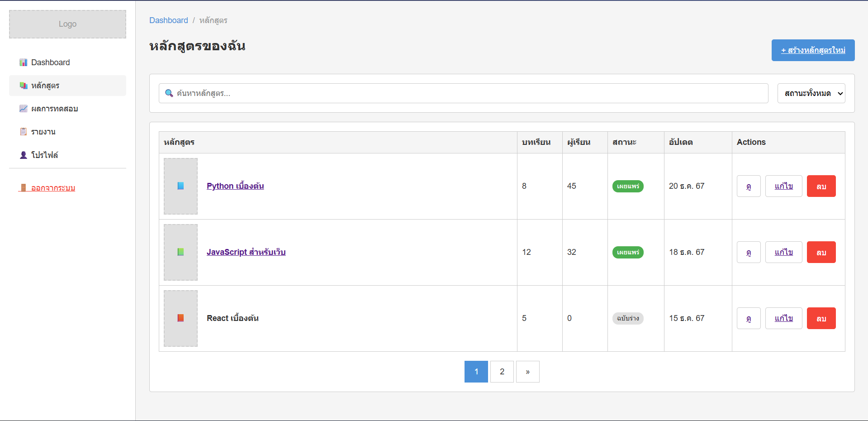Click the สร้างหลักสูตรใหม่ create button
The image size is (868, 421).
coord(813,50)
